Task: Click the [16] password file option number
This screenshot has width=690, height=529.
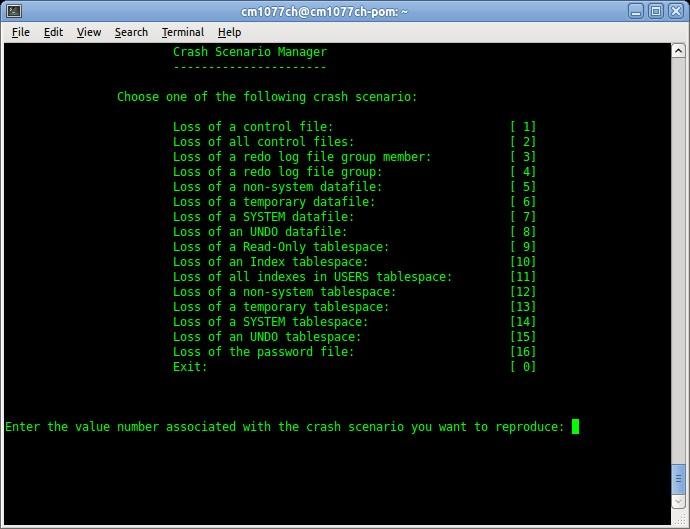Action: click(523, 352)
